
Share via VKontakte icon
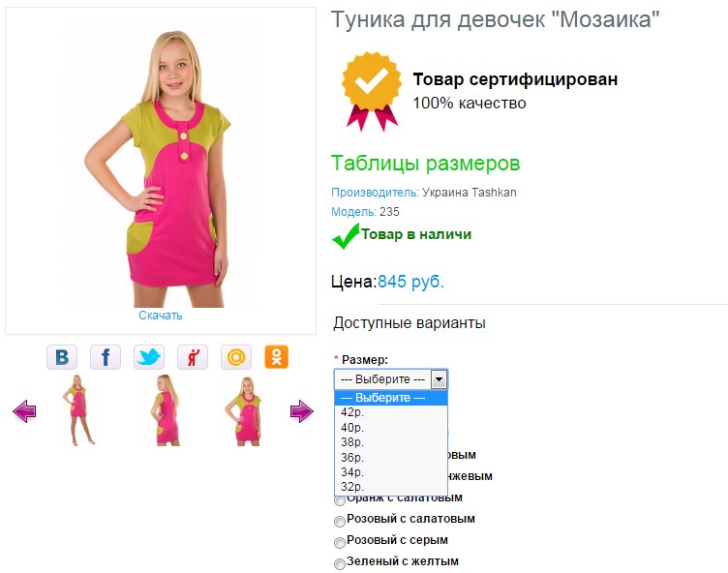[62, 357]
